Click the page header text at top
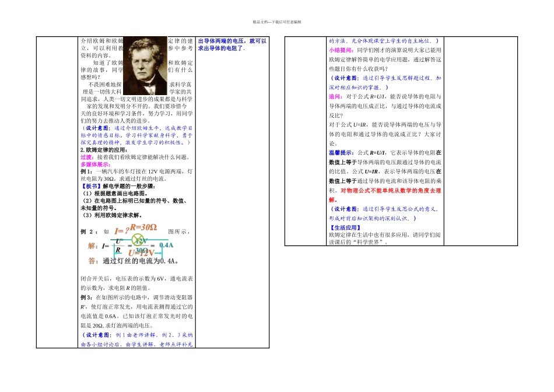Viewport: 554px width, 392px height. coord(277,22)
